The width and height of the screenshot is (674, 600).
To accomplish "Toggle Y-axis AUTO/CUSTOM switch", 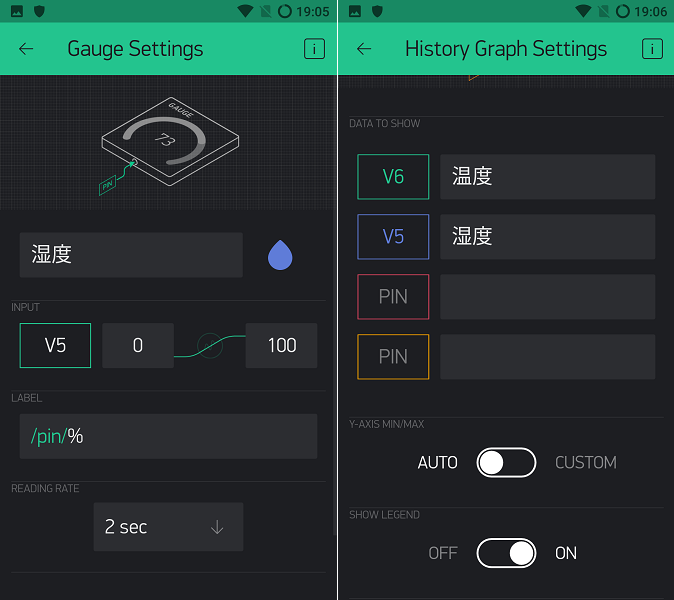I will click(506, 462).
